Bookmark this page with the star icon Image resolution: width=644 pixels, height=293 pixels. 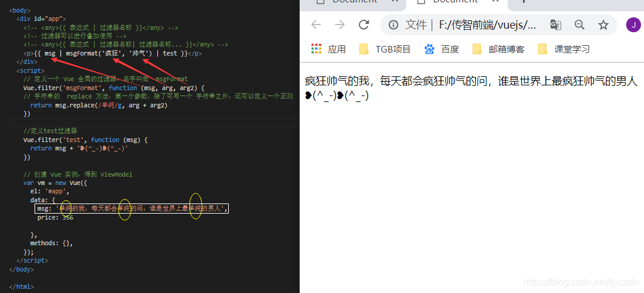click(x=603, y=25)
